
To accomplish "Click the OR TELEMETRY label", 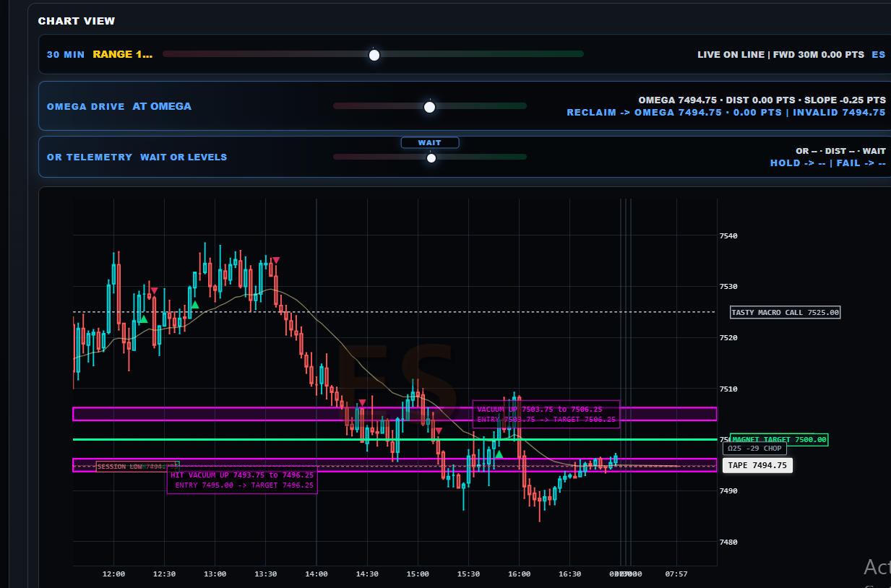I will coord(90,157).
